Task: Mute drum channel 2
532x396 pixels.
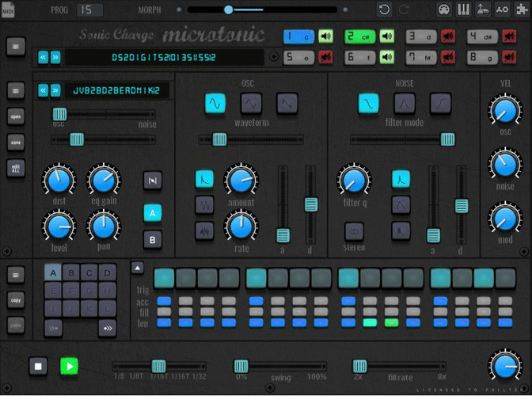Action: click(387, 36)
